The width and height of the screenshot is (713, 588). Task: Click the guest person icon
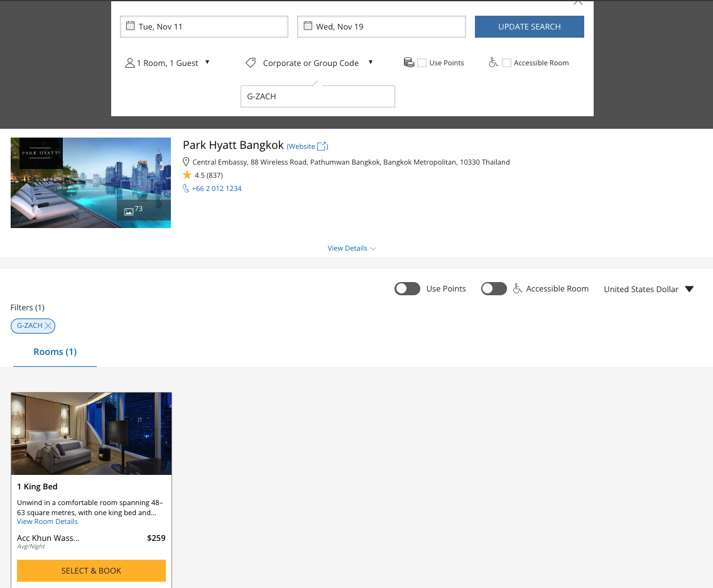point(129,63)
